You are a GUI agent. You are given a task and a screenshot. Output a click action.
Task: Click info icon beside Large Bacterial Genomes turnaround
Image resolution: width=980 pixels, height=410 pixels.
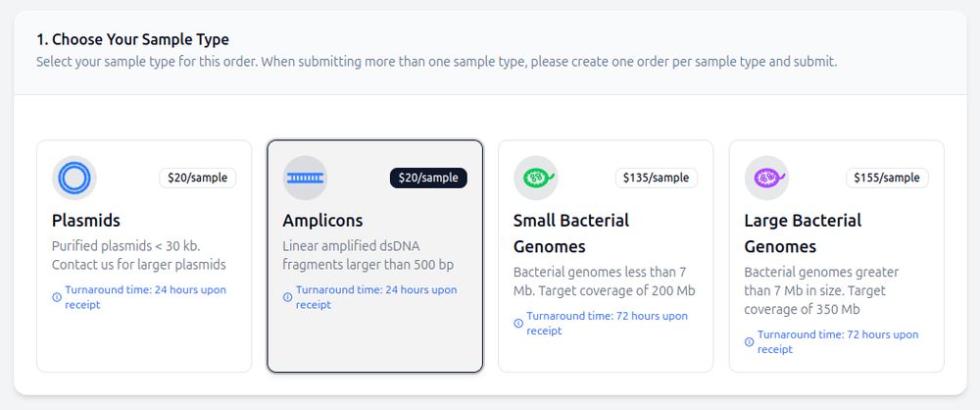click(749, 341)
